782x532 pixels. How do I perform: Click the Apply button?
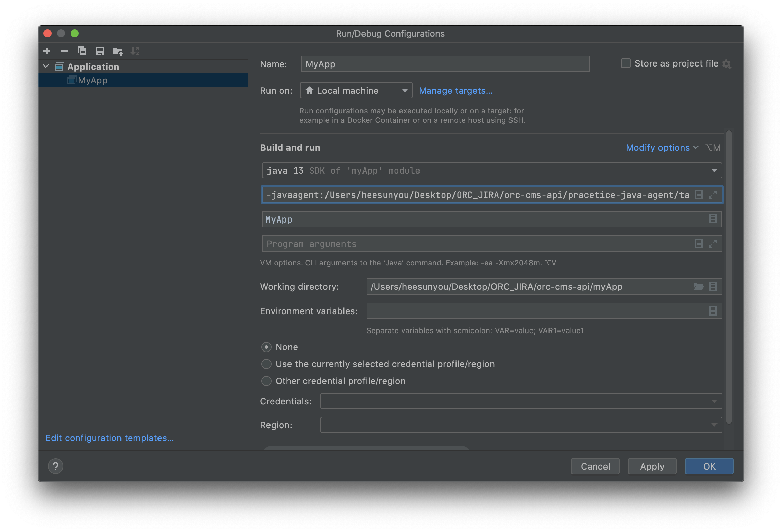click(x=652, y=466)
